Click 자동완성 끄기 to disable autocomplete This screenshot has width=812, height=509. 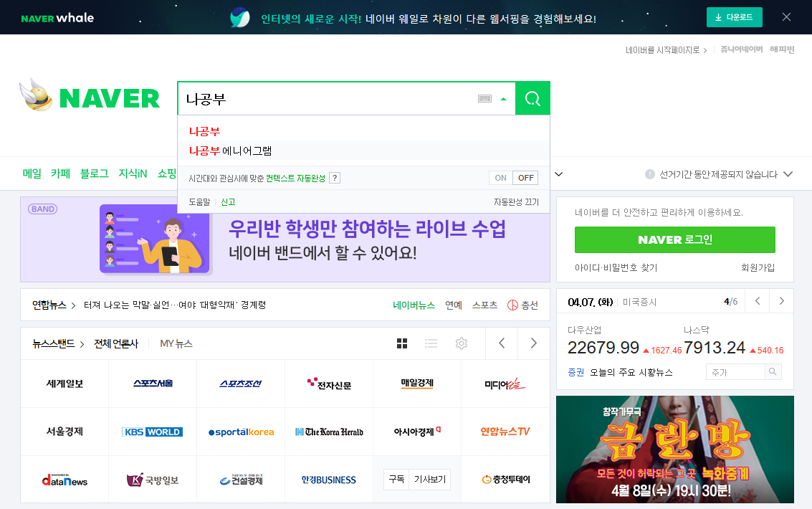pos(516,202)
